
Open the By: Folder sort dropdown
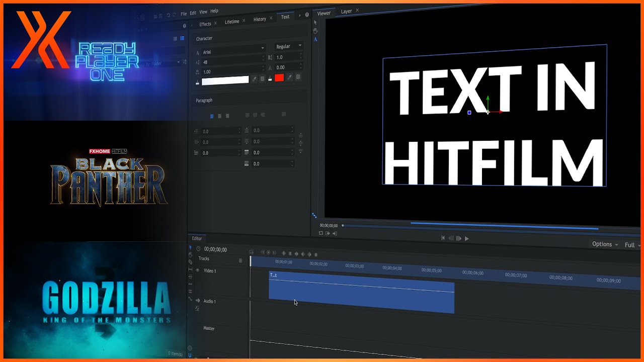(x=163, y=64)
